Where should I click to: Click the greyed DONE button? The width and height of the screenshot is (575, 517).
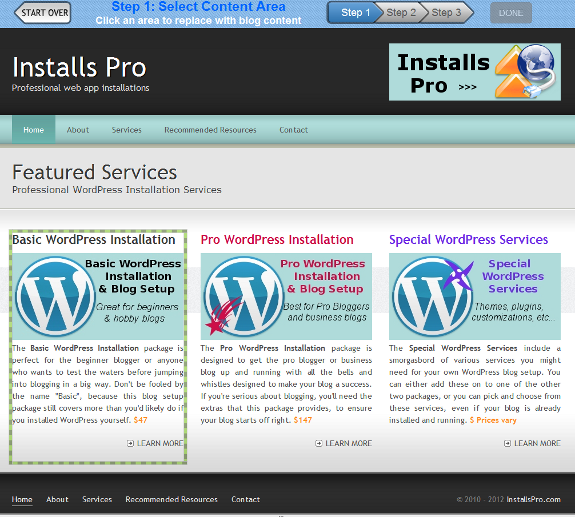[x=511, y=13]
